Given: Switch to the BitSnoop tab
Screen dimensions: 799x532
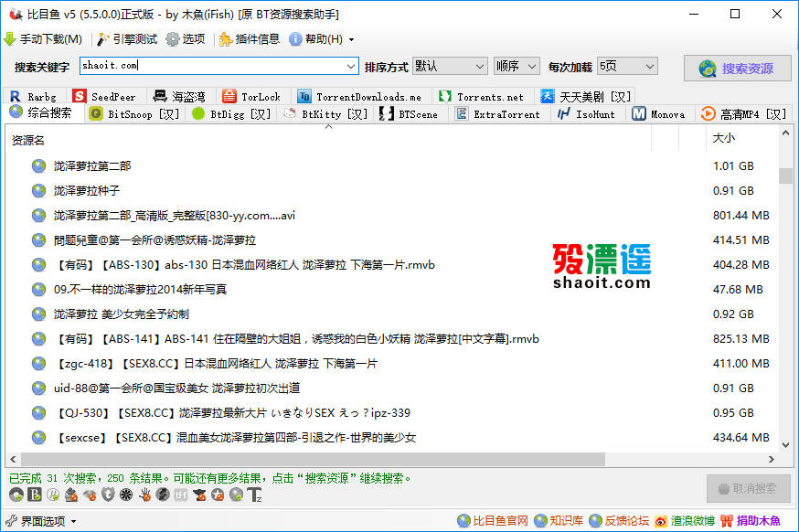Looking at the screenshot, I should [x=134, y=114].
